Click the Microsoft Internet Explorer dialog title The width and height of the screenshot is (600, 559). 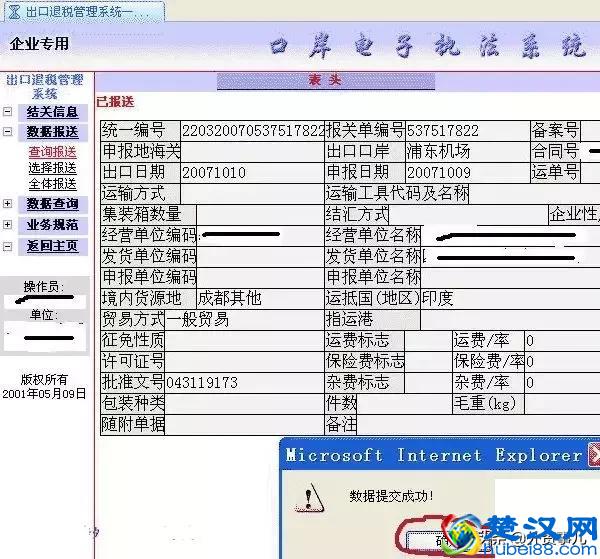[434, 455]
